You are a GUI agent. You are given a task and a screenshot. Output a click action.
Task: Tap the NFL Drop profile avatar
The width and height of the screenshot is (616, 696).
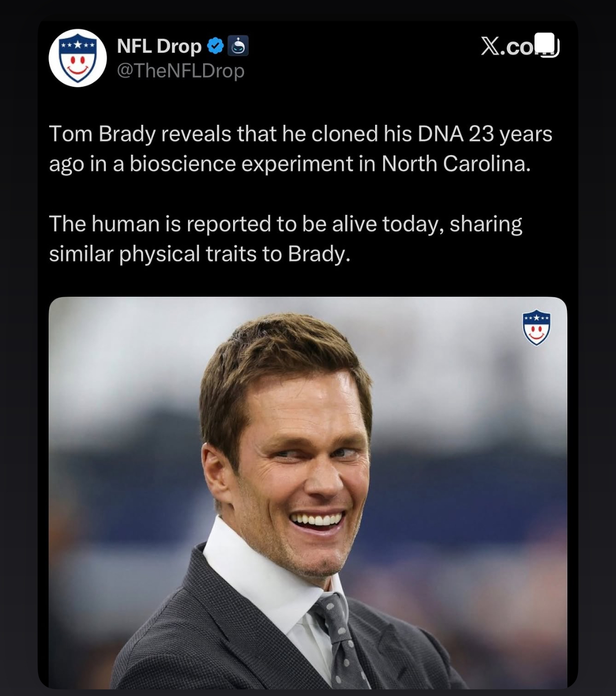(x=78, y=58)
